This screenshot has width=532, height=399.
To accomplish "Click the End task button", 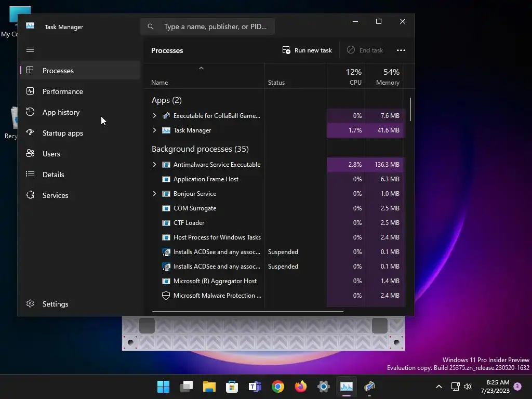I will [x=365, y=50].
